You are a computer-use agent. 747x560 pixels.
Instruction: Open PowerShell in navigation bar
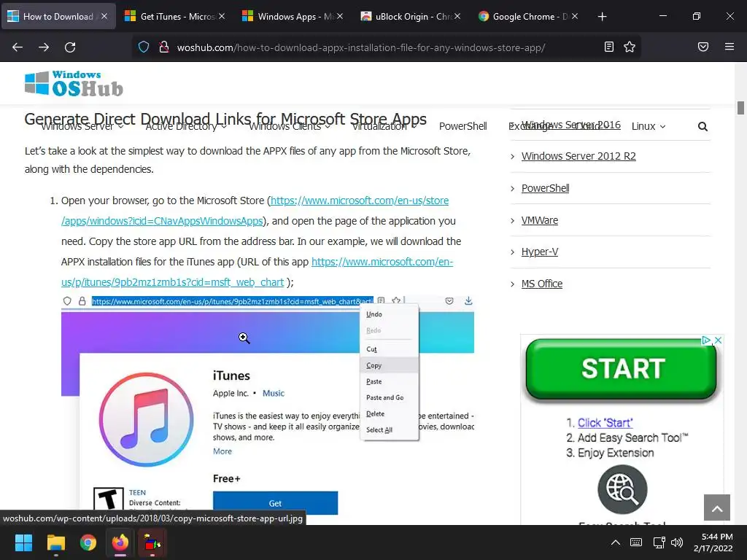coord(462,126)
